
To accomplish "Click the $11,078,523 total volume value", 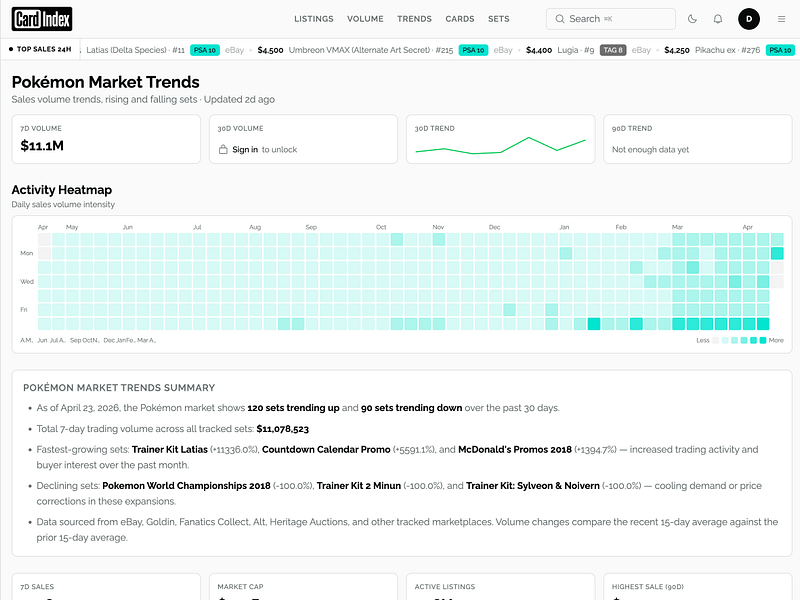I will [x=283, y=429].
